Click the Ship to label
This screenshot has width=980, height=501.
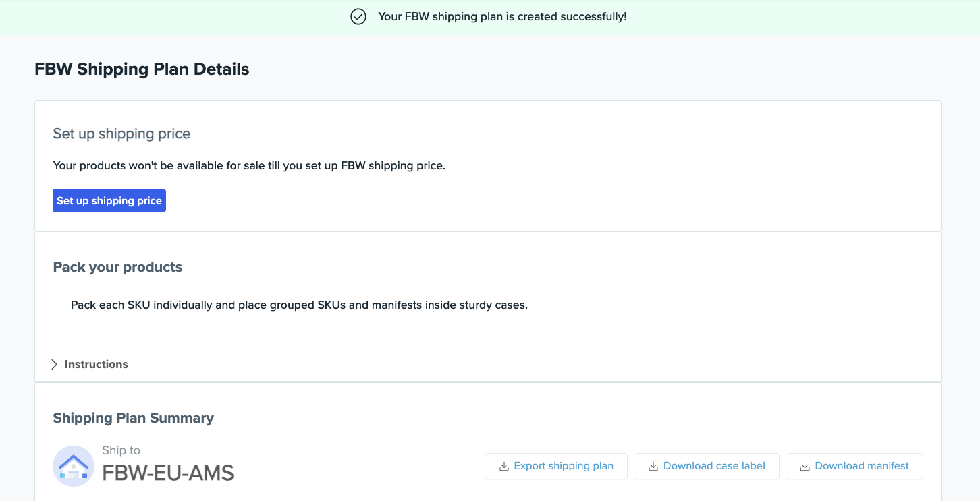tap(121, 450)
